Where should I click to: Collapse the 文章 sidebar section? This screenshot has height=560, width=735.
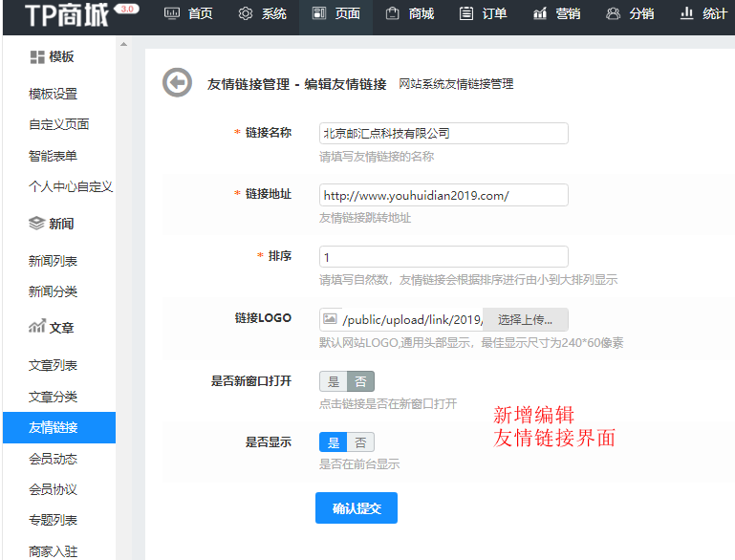click(x=52, y=328)
